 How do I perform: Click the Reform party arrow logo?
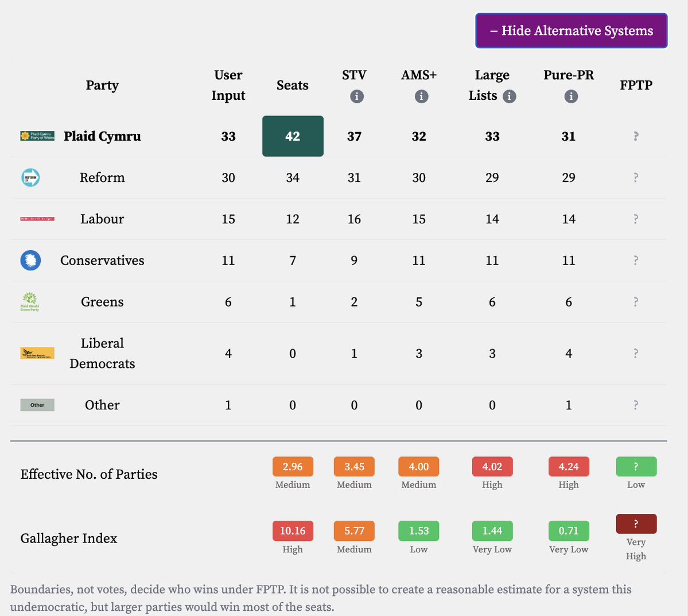(x=31, y=177)
